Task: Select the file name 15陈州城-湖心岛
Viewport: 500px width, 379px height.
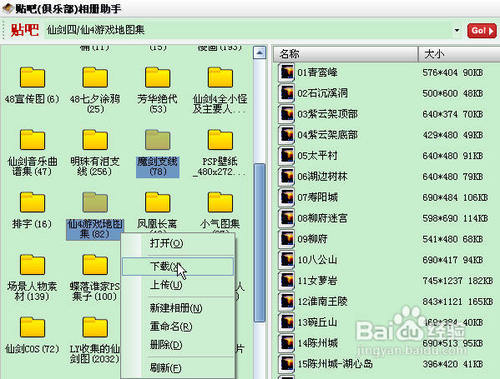Action: point(335,364)
